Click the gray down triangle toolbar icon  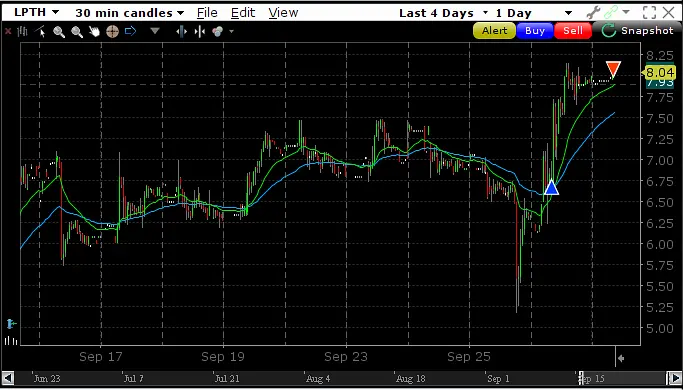[155, 31]
